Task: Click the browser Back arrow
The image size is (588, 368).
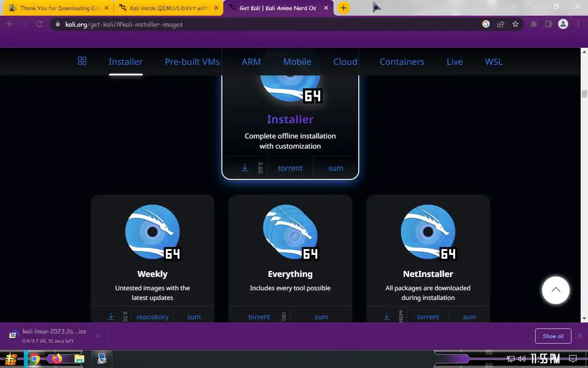Action: click(x=10, y=24)
